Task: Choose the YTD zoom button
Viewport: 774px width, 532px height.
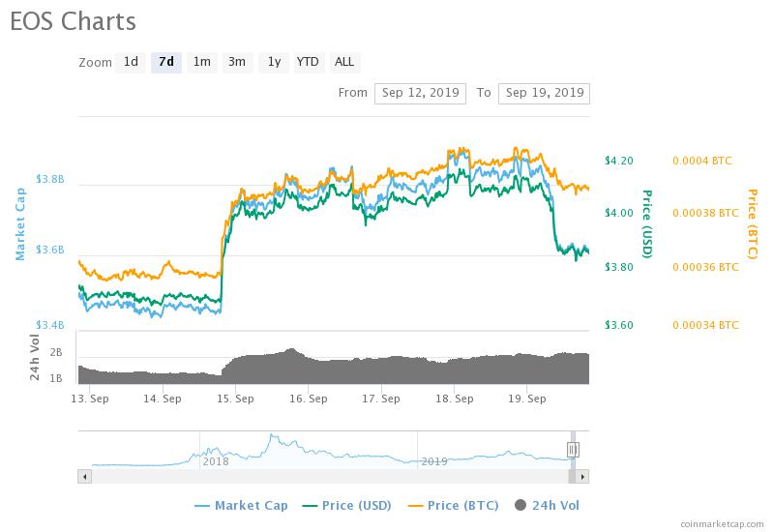Action: click(x=308, y=62)
